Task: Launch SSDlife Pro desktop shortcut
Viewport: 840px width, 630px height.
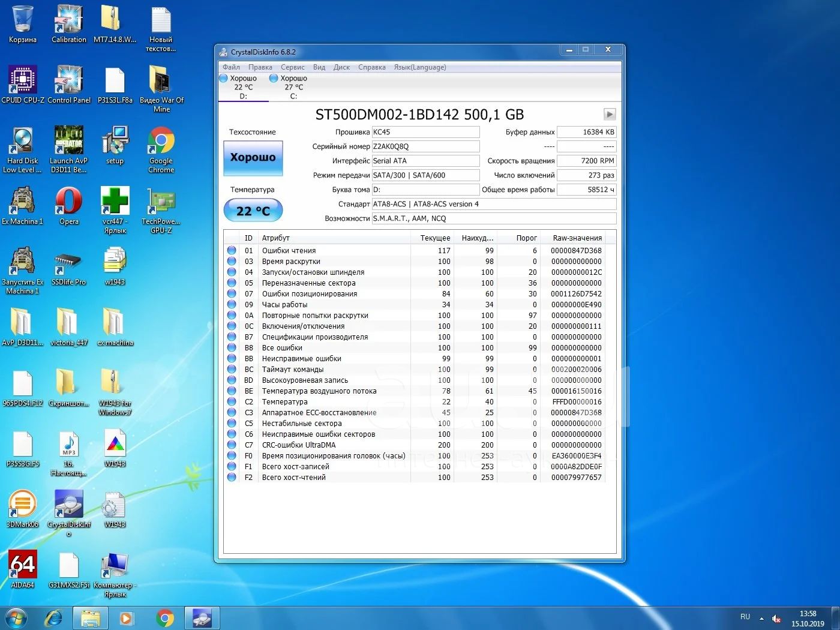Action: [69, 266]
